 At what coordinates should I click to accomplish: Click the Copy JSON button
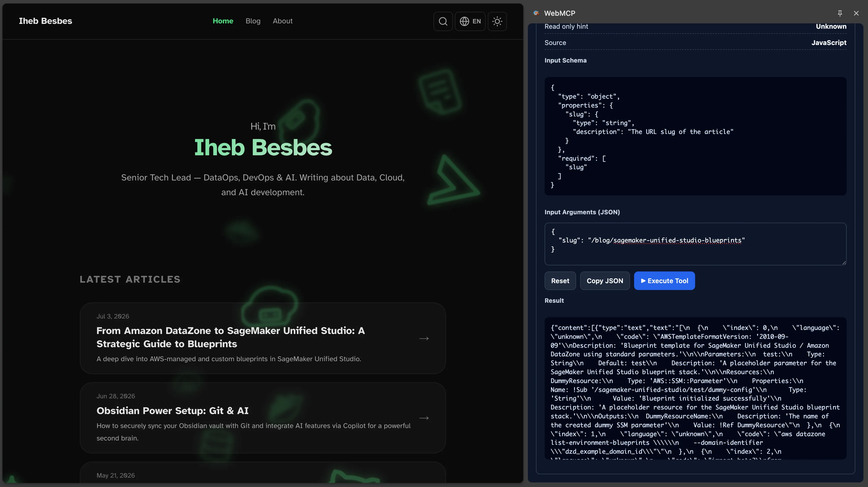click(x=605, y=281)
